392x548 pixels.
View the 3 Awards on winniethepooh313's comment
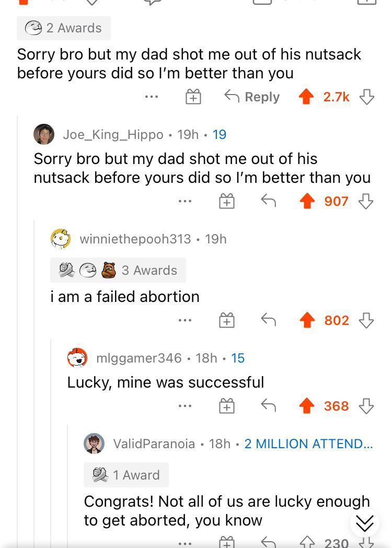pyautogui.click(x=118, y=270)
